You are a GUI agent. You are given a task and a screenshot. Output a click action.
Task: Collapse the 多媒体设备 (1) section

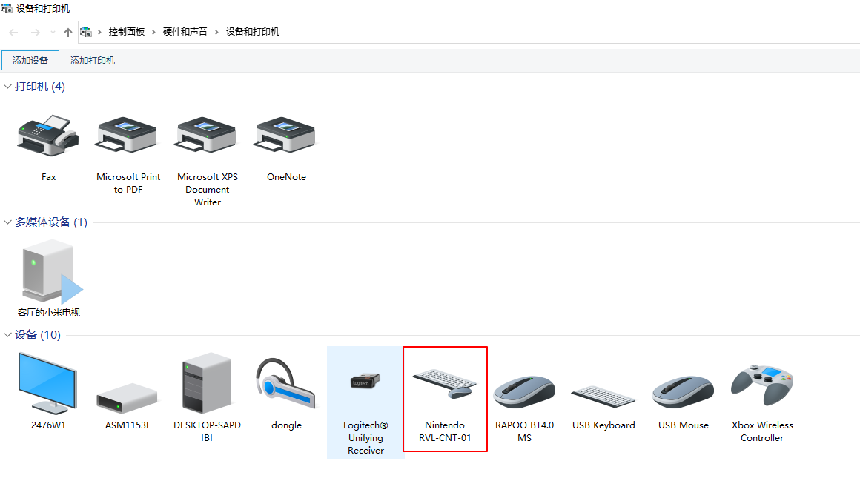tap(7, 222)
